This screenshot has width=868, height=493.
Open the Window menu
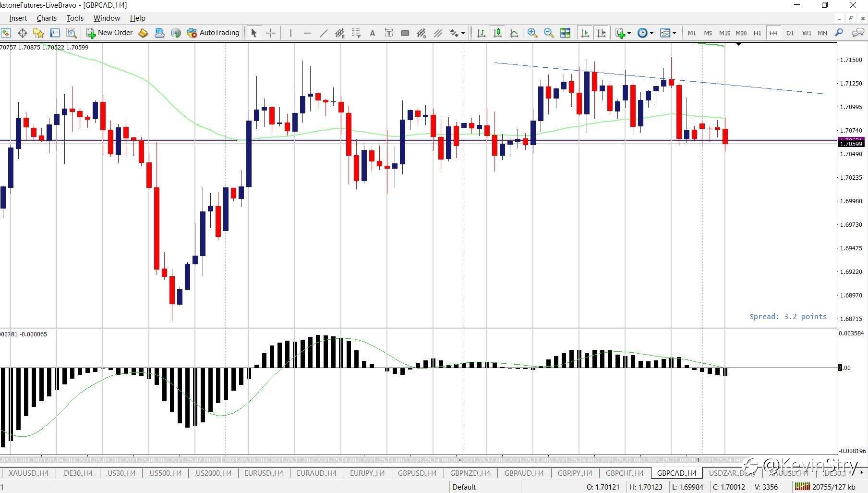click(x=107, y=18)
